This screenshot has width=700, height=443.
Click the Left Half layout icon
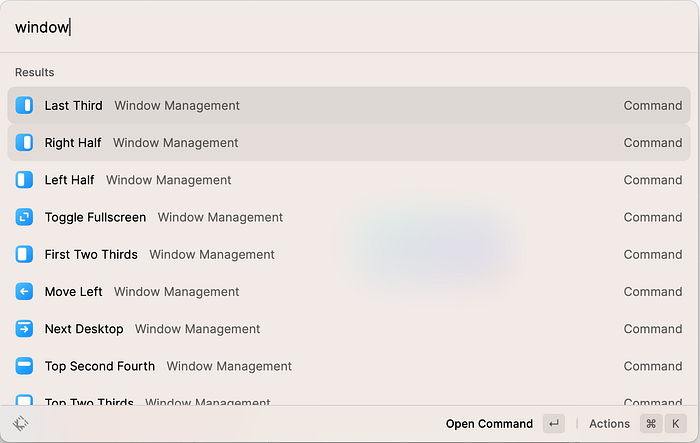tap(24, 180)
